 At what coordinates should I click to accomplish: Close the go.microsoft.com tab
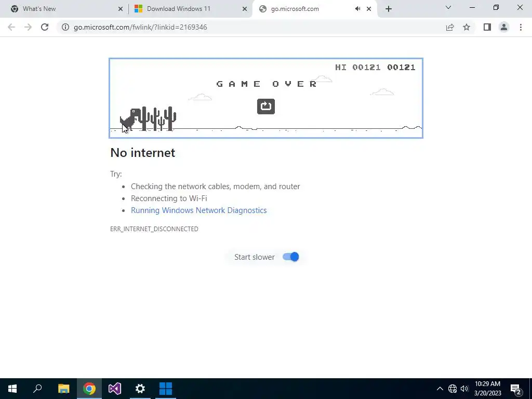coord(369,9)
